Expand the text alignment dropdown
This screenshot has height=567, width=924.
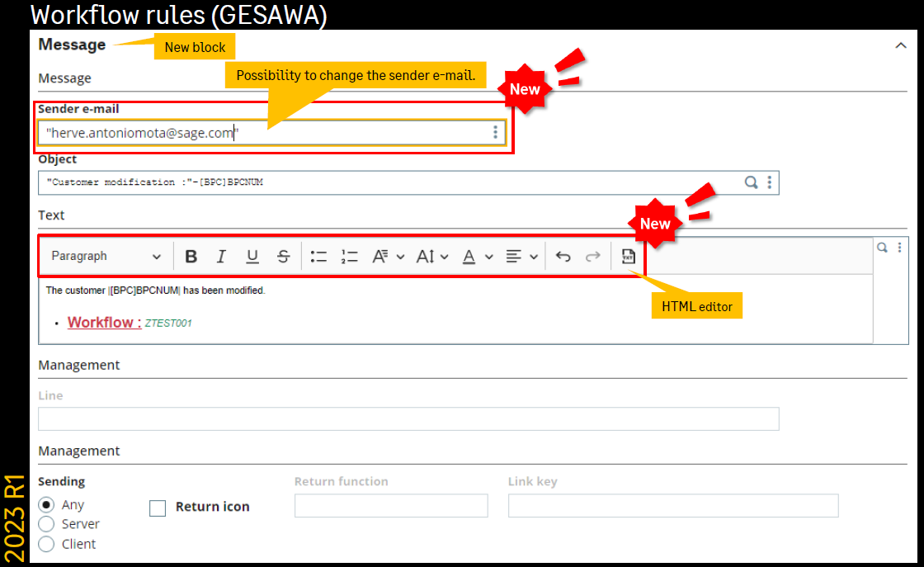(x=521, y=257)
